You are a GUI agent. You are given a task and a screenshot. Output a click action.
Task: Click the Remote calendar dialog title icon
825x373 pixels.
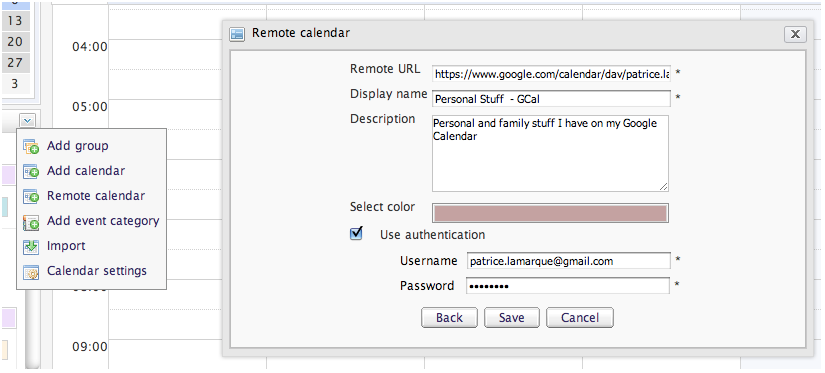[237, 34]
